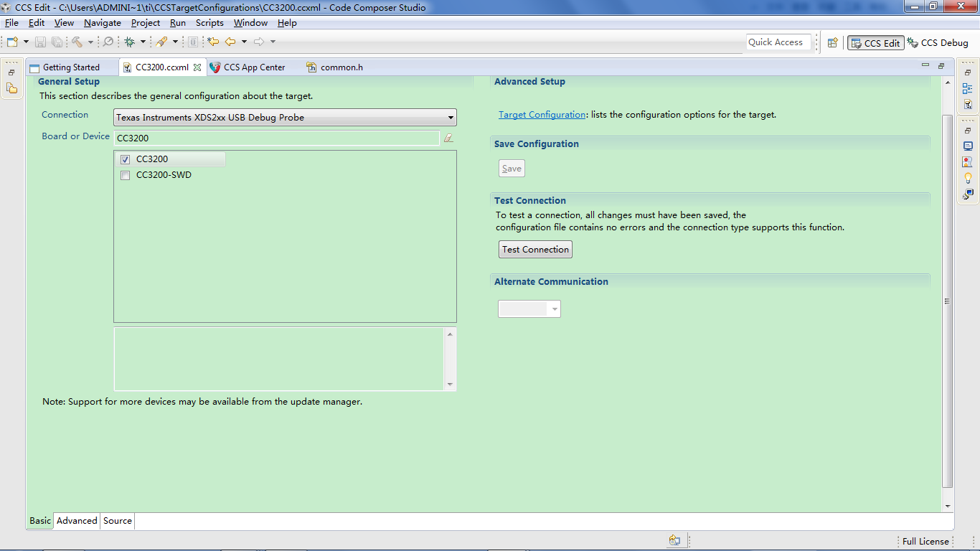Screen dimensions: 980x551
Task: Go to last edit location arrow
Action: click(x=213, y=42)
